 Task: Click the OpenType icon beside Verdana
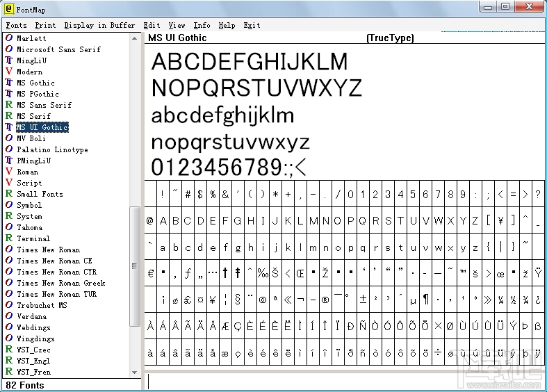point(9,316)
